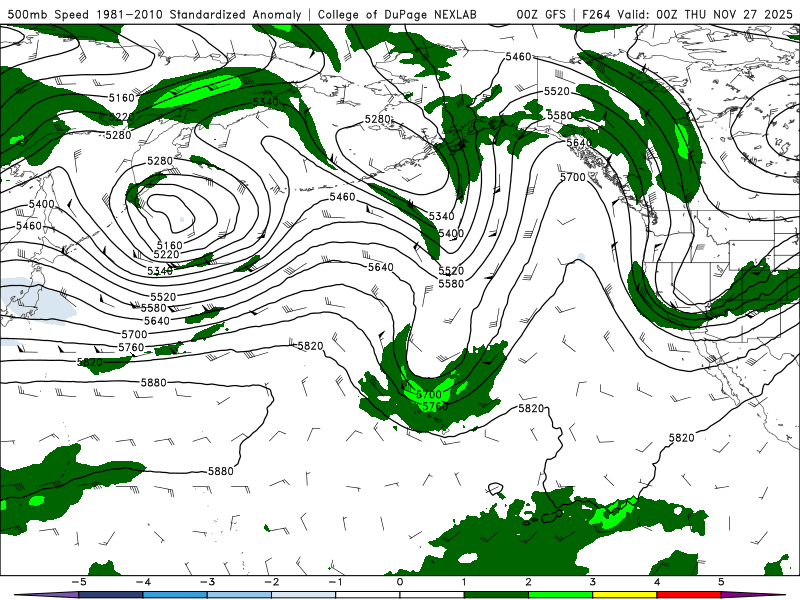This screenshot has height=600, width=800.
Task: Click the purple arrow beyond the 5 mark
Action: pos(753,595)
